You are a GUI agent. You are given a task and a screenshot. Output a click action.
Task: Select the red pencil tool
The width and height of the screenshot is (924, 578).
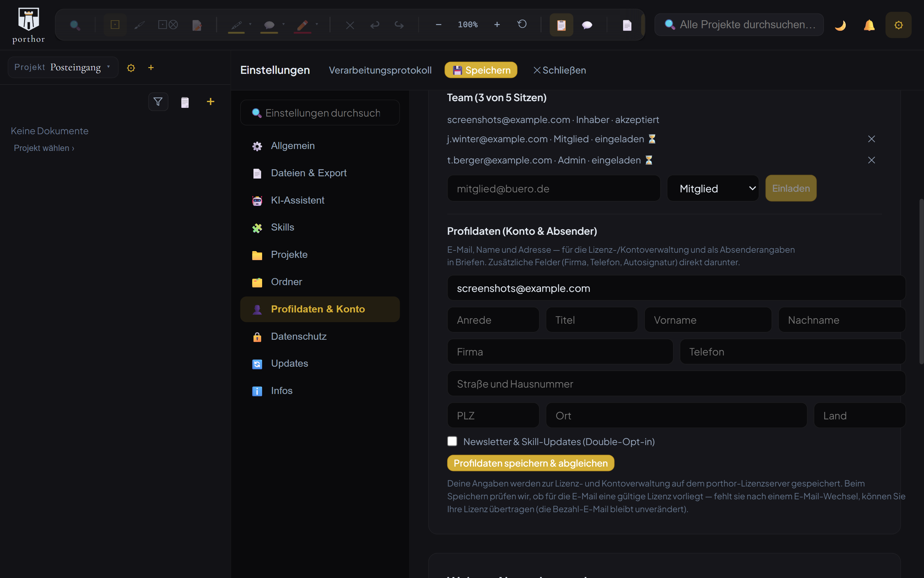303,25
